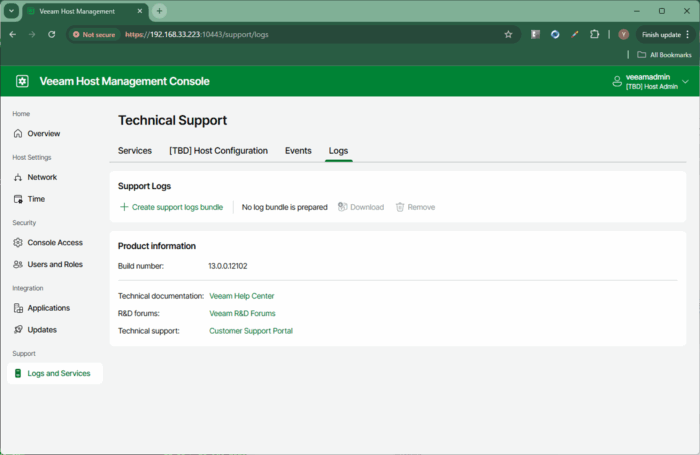Image resolution: width=700 pixels, height=455 pixels.
Task: Open the Chrome three-dot menu
Action: pos(688,34)
